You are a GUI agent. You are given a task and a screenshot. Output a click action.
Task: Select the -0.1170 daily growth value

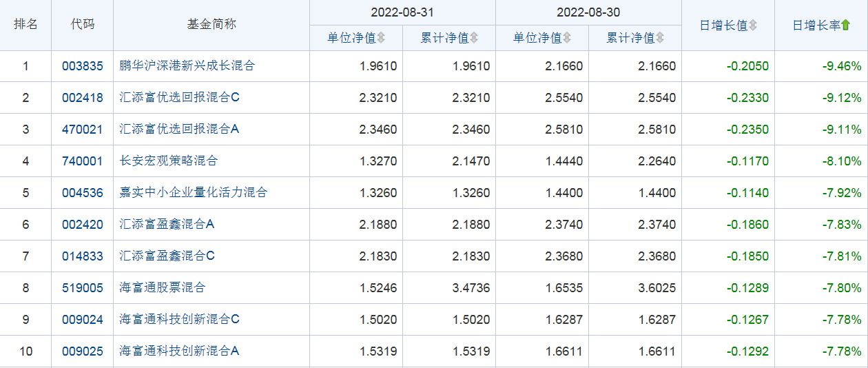[747, 161]
